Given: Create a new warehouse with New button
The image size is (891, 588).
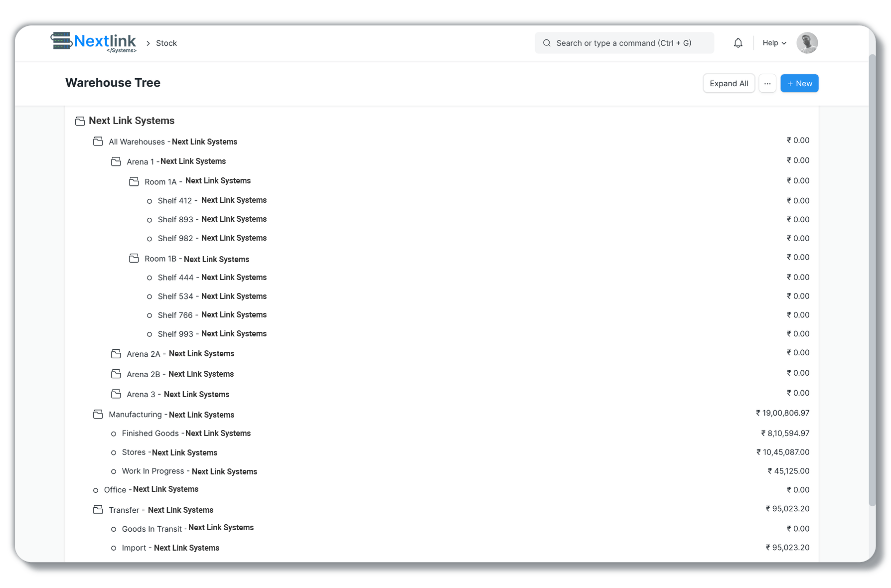Looking at the screenshot, I should point(799,83).
